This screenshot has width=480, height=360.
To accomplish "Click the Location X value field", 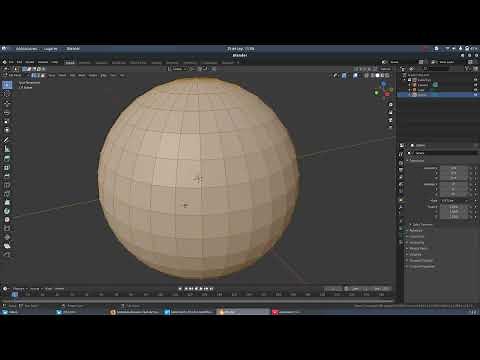I will pyautogui.click(x=454, y=168).
